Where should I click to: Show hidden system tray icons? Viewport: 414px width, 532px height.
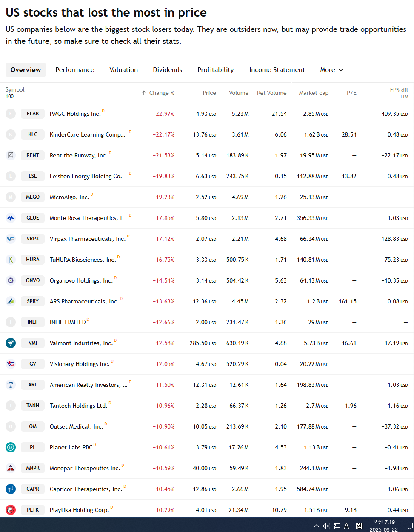316,526
